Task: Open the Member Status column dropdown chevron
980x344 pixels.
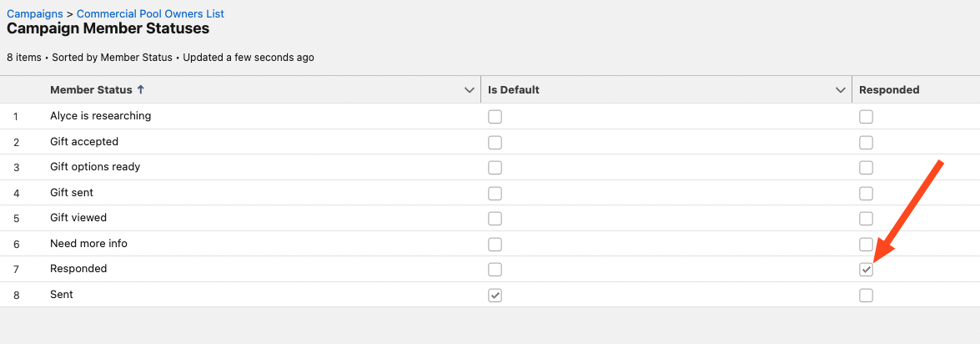Action: pyautogui.click(x=470, y=90)
